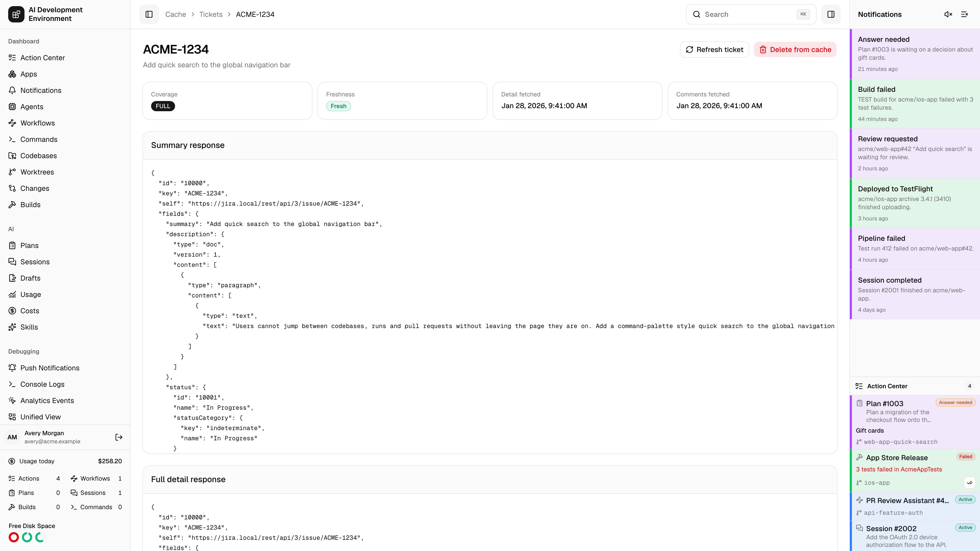Open the Session completed notification
This screenshot has height=551, width=980.
[x=915, y=295]
